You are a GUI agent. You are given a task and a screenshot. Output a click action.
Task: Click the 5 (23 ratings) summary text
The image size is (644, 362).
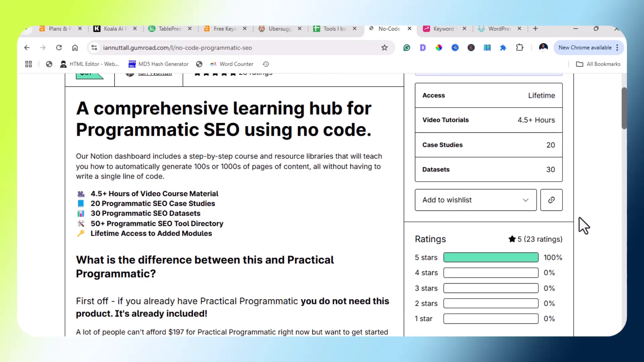[x=535, y=239]
